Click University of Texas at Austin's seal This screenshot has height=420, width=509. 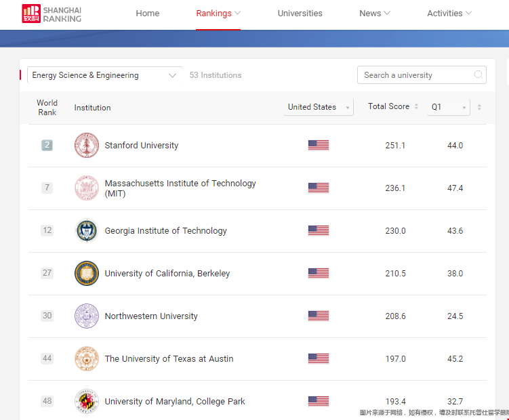(x=87, y=358)
